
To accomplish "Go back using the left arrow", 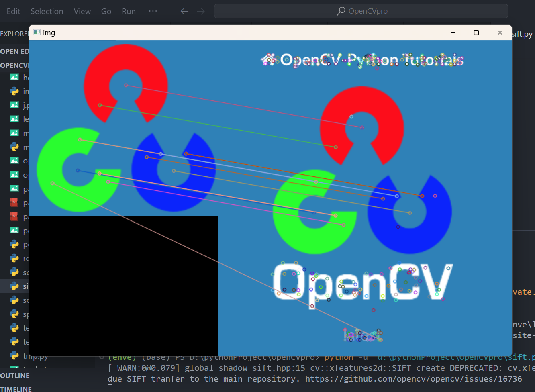I will pos(184,11).
